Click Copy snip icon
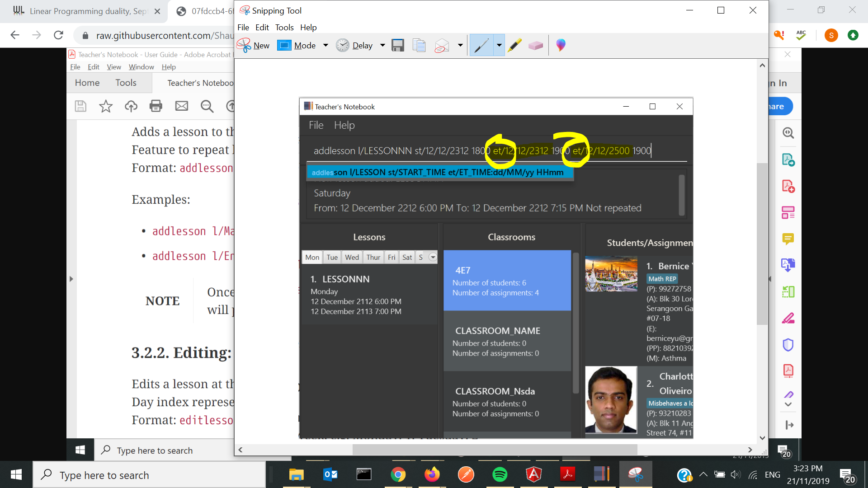 coord(419,45)
